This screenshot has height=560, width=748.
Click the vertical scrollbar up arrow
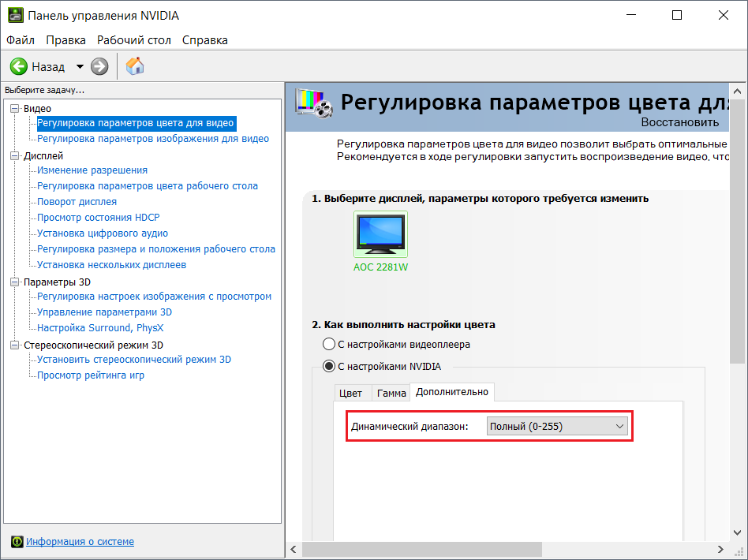click(x=737, y=91)
